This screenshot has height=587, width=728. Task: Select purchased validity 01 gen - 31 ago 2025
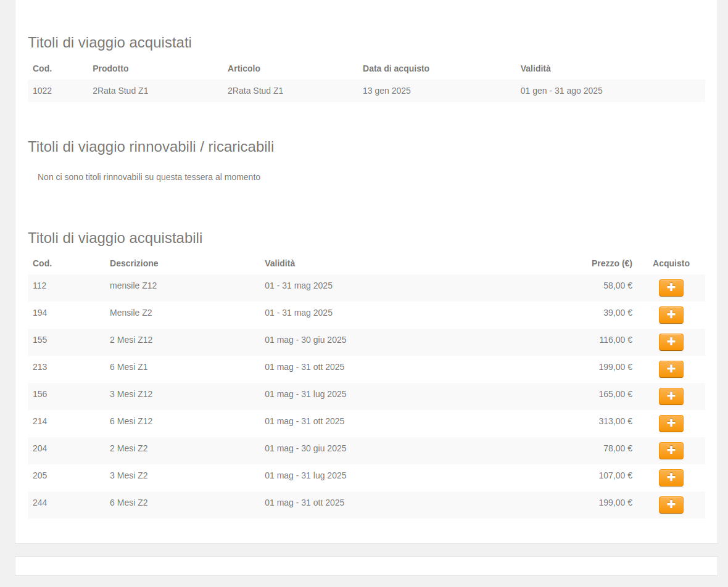(x=561, y=91)
